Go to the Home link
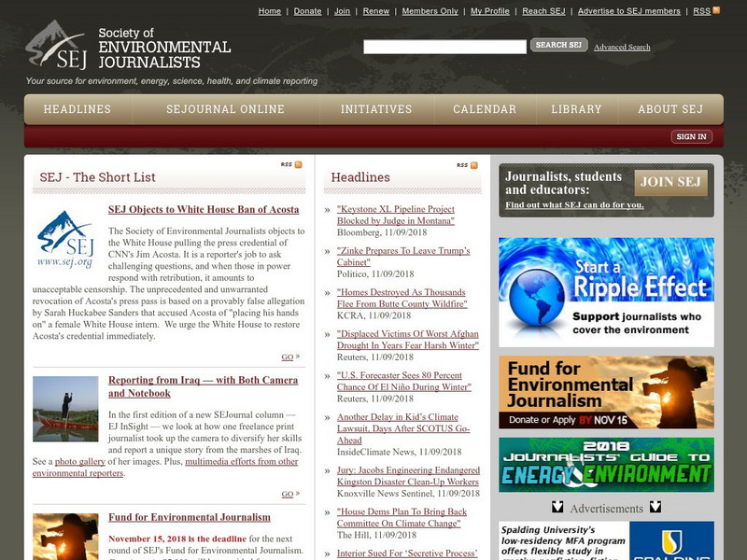The width and height of the screenshot is (747, 560). (270, 11)
